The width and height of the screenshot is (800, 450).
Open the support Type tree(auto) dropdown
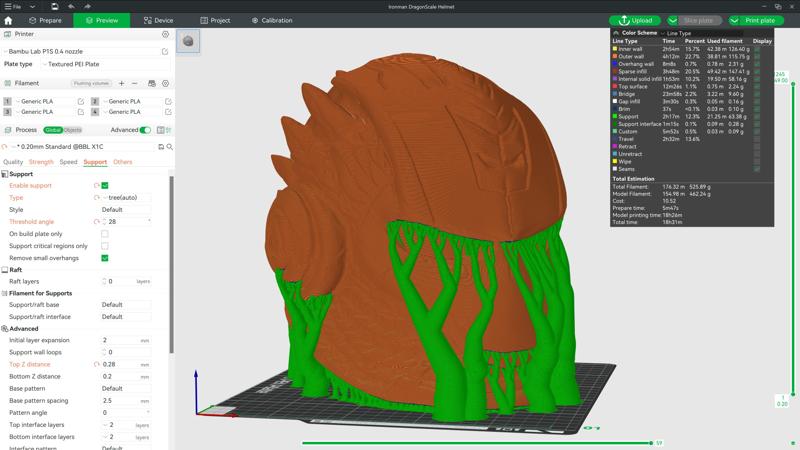click(x=127, y=197)
